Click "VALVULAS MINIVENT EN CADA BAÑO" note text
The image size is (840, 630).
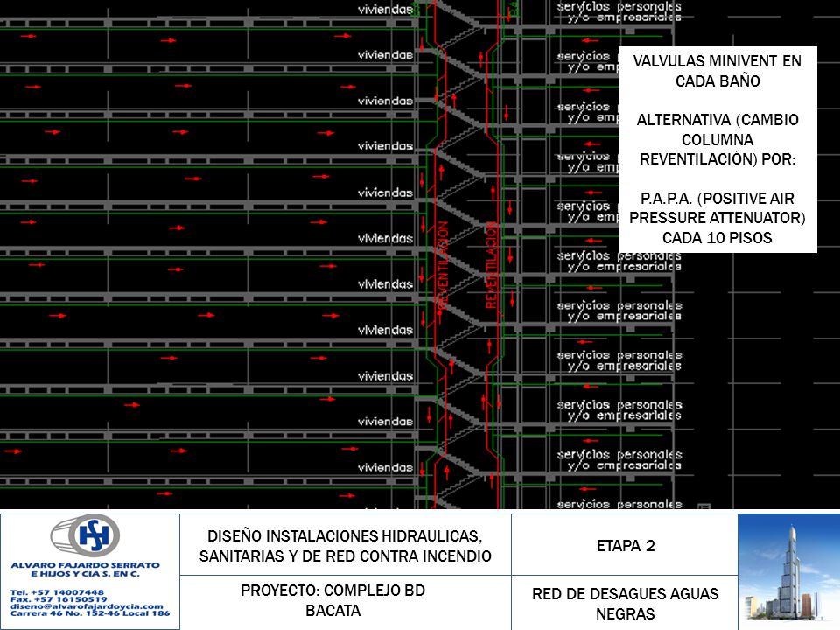pos(717,71)
